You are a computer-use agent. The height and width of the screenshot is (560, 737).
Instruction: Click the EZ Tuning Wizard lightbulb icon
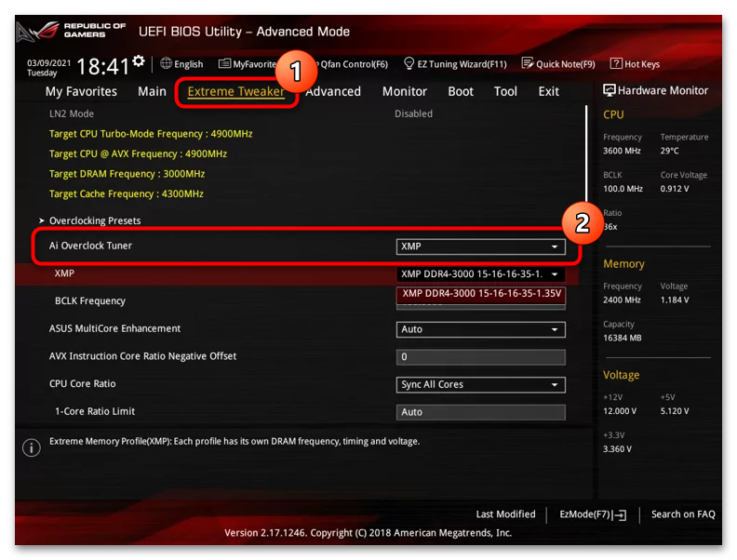coord(409,63)
